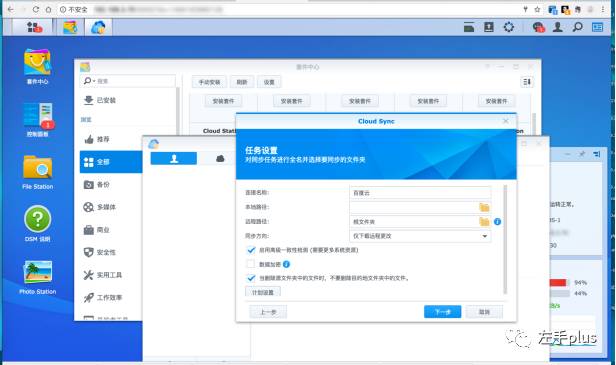This screenshot has width=616, height=365.
Task: Open the user options person icon
Action: (x=558, y=27)
